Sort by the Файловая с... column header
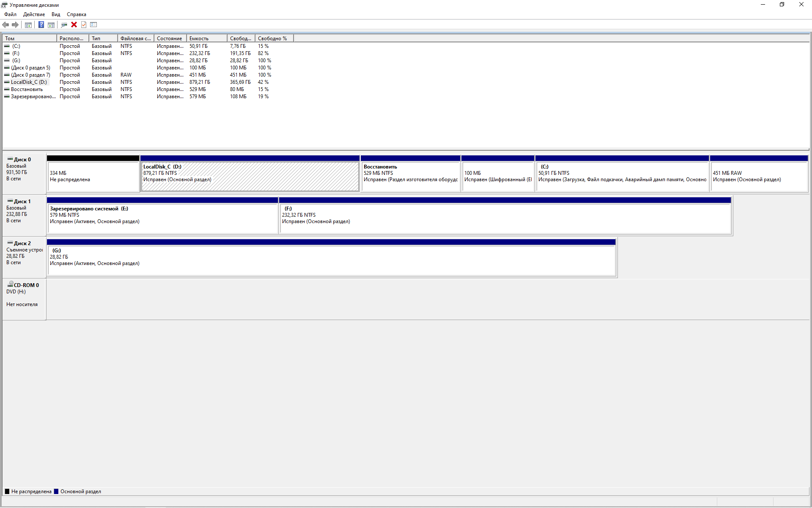This screenshot has height=508, width=812. 136,39
